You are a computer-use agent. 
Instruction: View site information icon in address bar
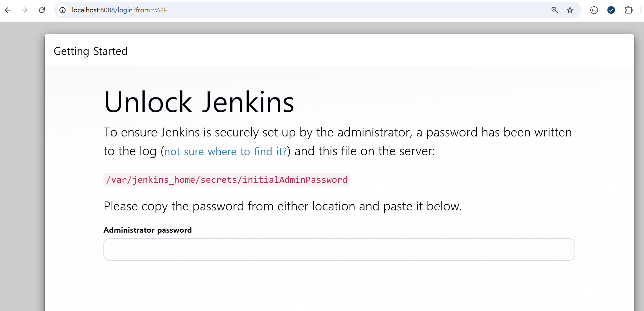point(63,10)
